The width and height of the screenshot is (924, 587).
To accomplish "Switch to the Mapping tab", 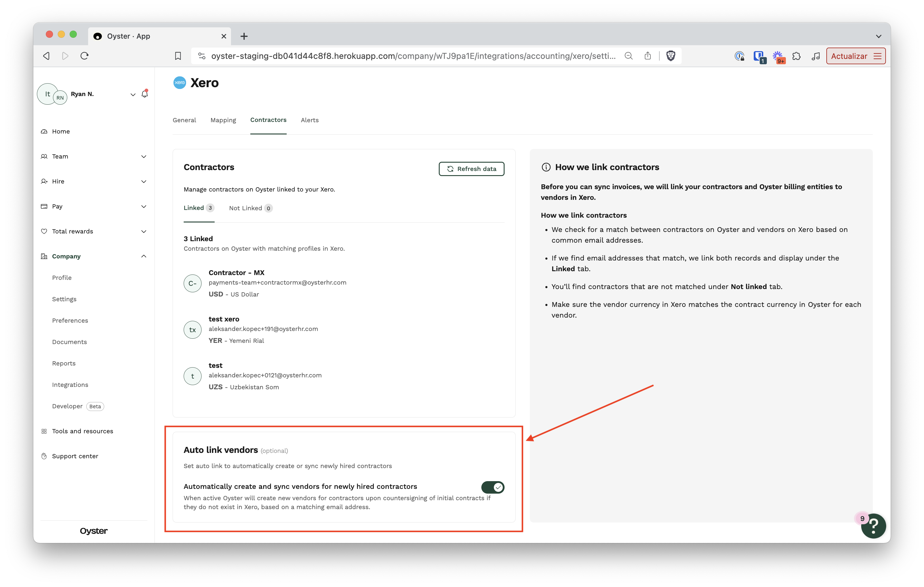I will click(x=223, y=120).
